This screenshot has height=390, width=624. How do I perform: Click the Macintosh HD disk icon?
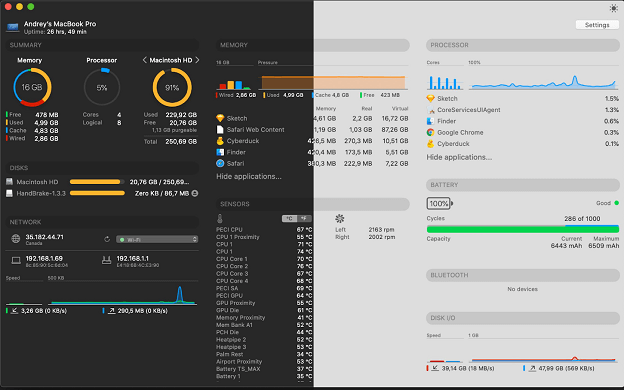[x=10, y=182]
